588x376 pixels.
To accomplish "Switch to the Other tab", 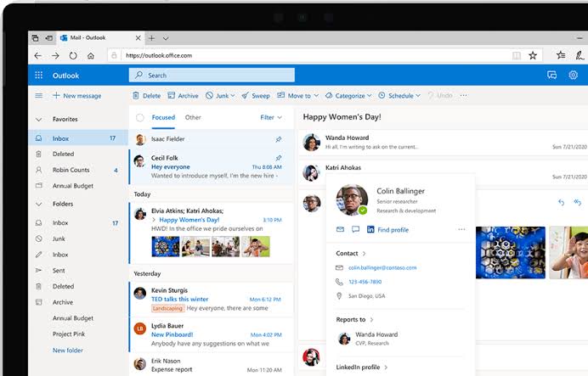I will point(193,118).
